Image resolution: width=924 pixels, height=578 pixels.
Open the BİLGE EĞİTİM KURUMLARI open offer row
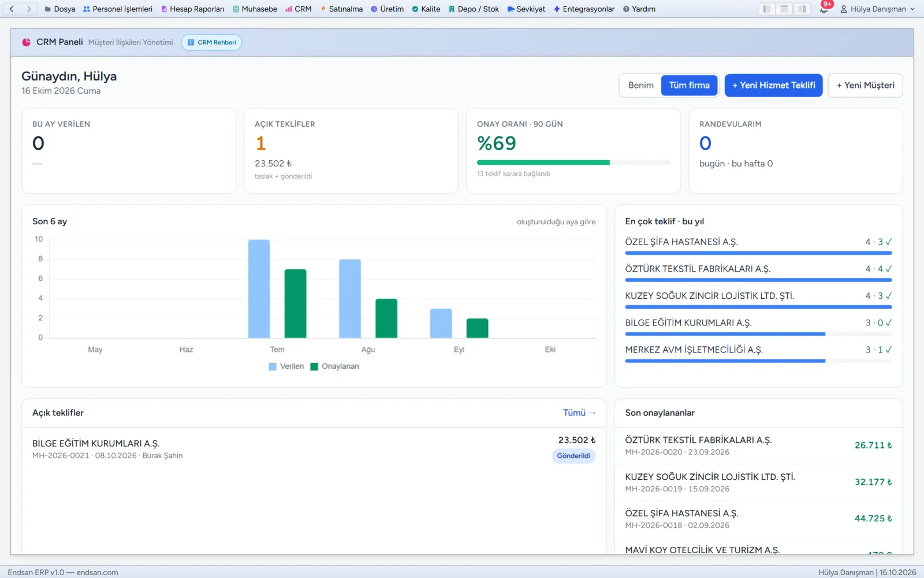[x=314, y=449]
